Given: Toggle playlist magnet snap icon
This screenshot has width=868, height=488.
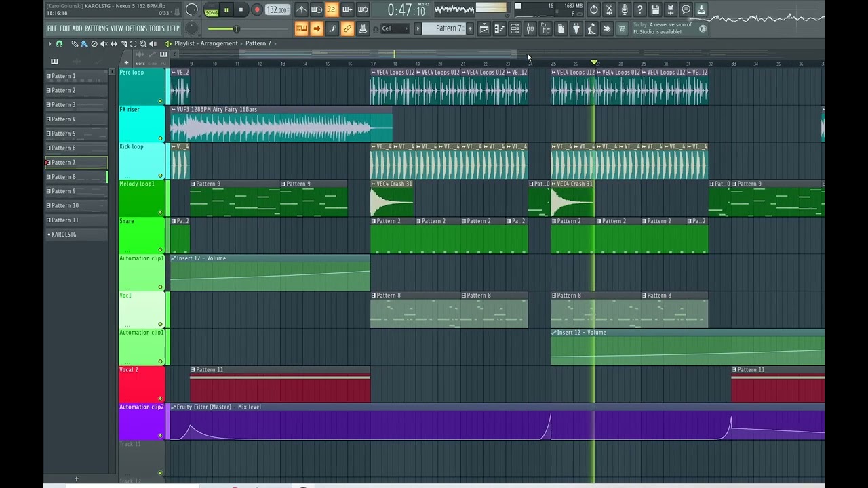Looking at the screenshot, I should (x=59, y=44).
